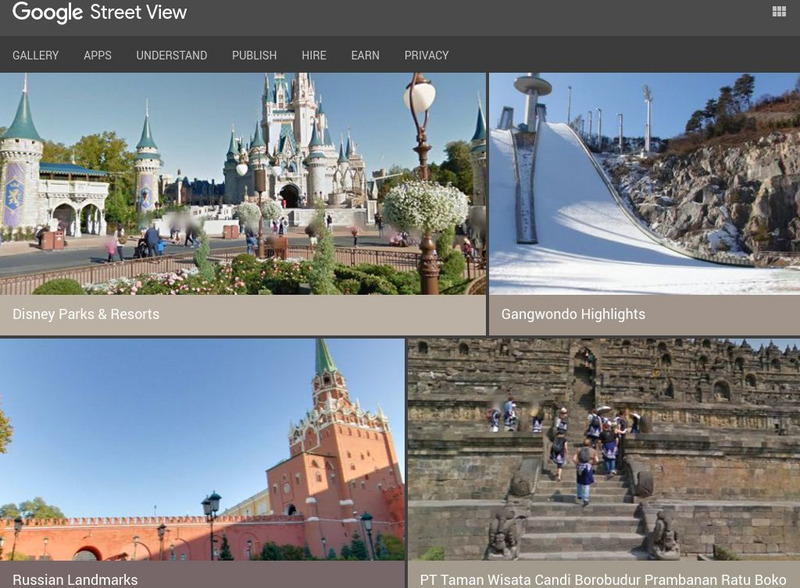
Task: Open the HIRE tab
Action: 314,55
